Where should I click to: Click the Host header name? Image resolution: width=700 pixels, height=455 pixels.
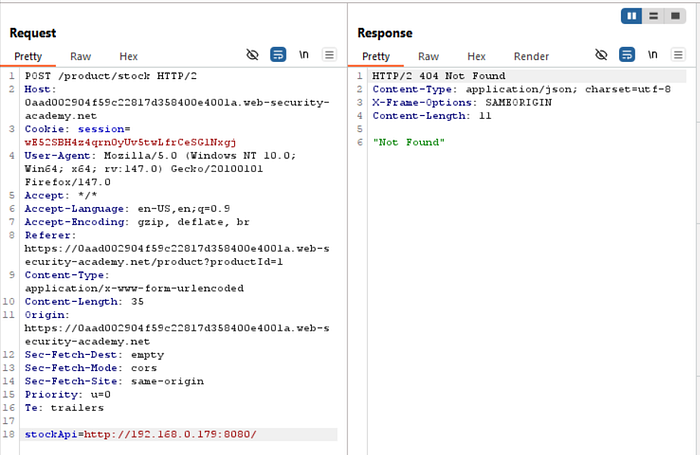38,89
